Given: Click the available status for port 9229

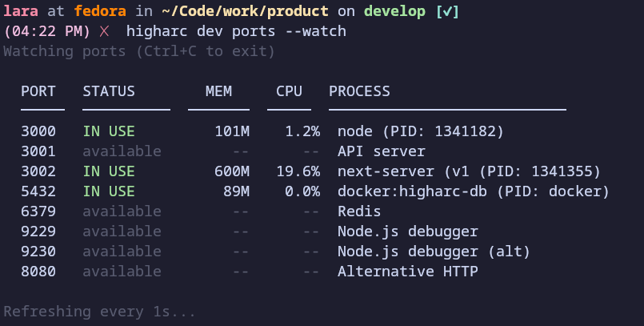Looking at the screenshot, I should [x=122, y=231].
